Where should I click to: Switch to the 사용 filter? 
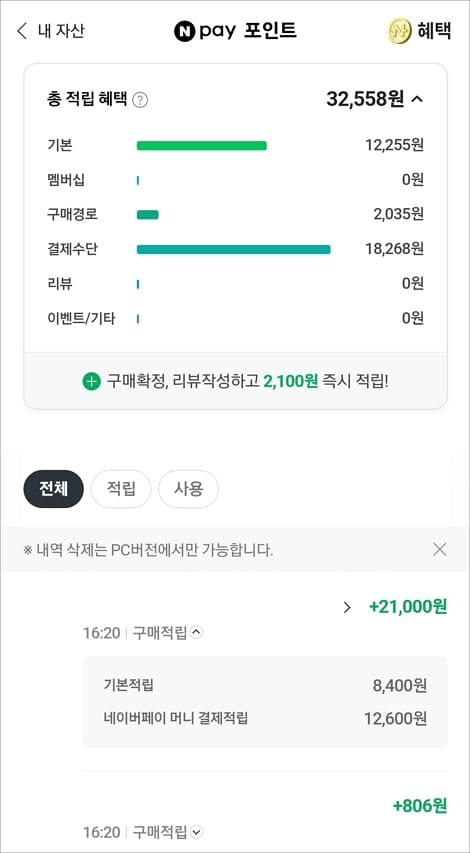click(188, 489)
